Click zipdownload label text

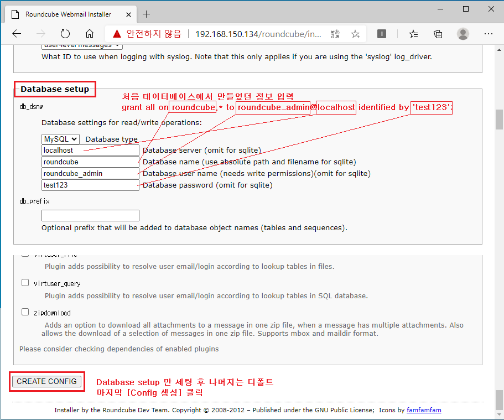(52, 313)
